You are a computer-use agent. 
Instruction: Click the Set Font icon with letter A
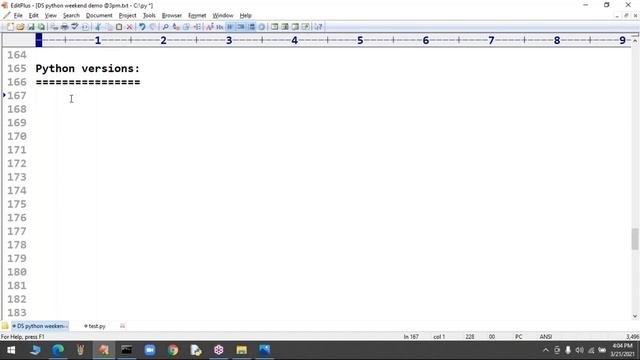pos(210,27)
